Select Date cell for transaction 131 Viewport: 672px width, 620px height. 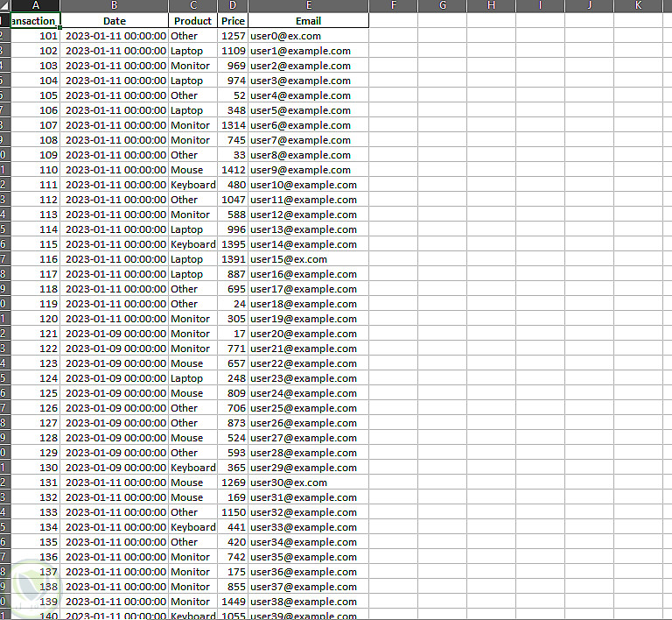pos(114,483)
